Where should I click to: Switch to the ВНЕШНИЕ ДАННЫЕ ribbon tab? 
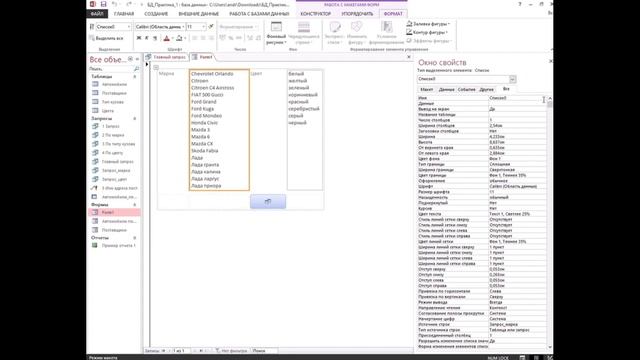[199, 14]
